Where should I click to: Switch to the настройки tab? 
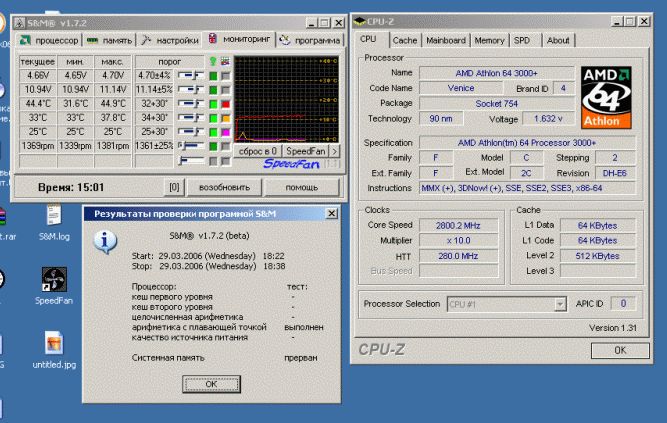pos(170,40)
